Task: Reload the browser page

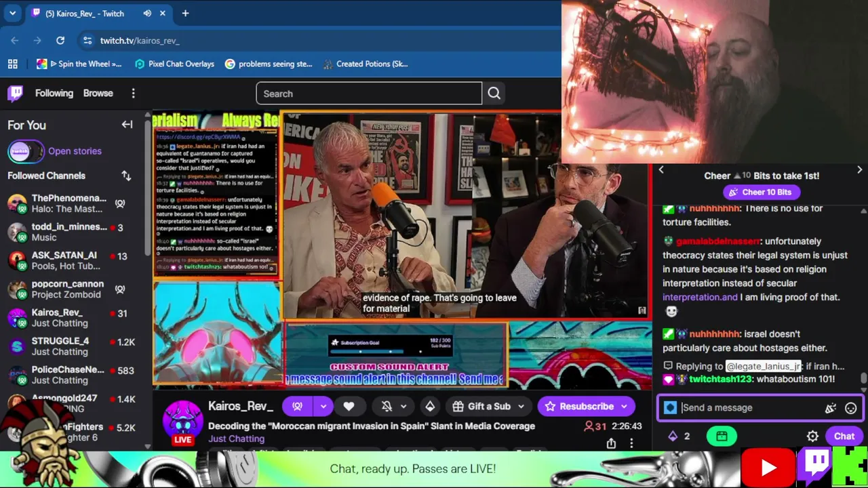Action: pyautogui.click(x=60, y=41)
